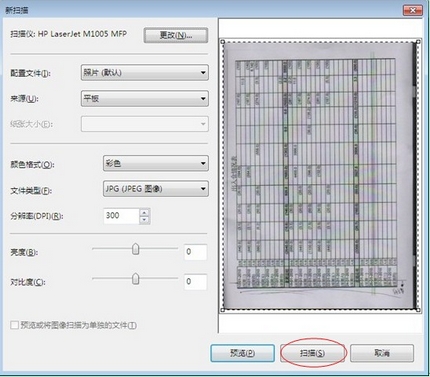The width and height of the screenshot is (430, 377).
Task: Click the contrast value field
Action: click(195, 282)
